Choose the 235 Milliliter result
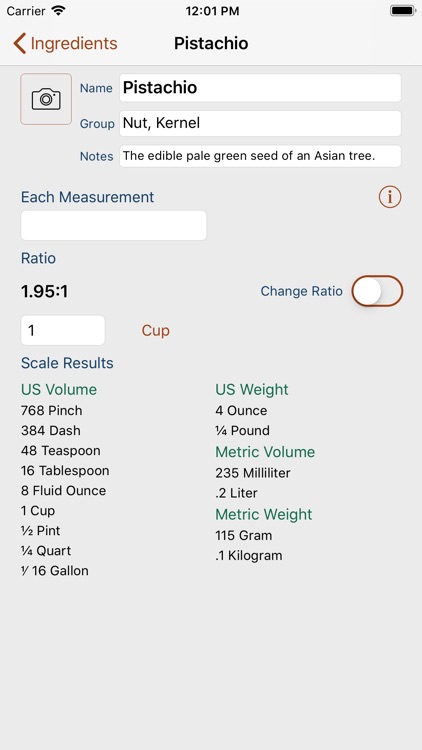This screenshot has width=422, height=750. pos(253,473)
